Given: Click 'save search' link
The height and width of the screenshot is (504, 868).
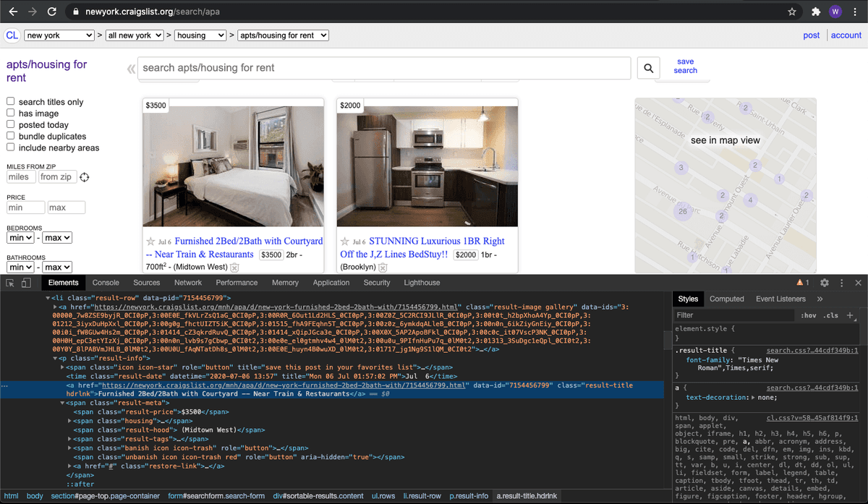Looking at the screenshot, I should [686, 66].
